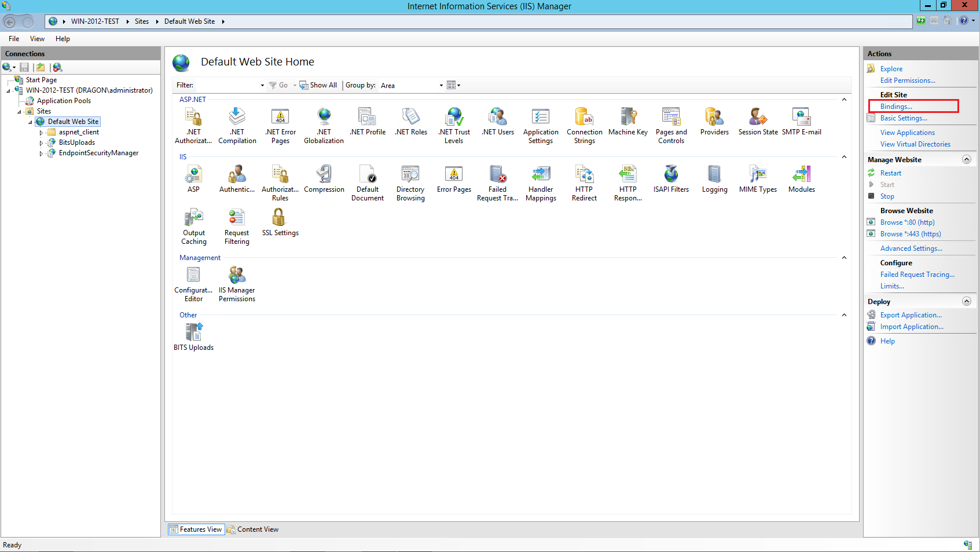The image size is (980, 552).
Task: Click inside the Filter input field
Action: pos(229,85)
